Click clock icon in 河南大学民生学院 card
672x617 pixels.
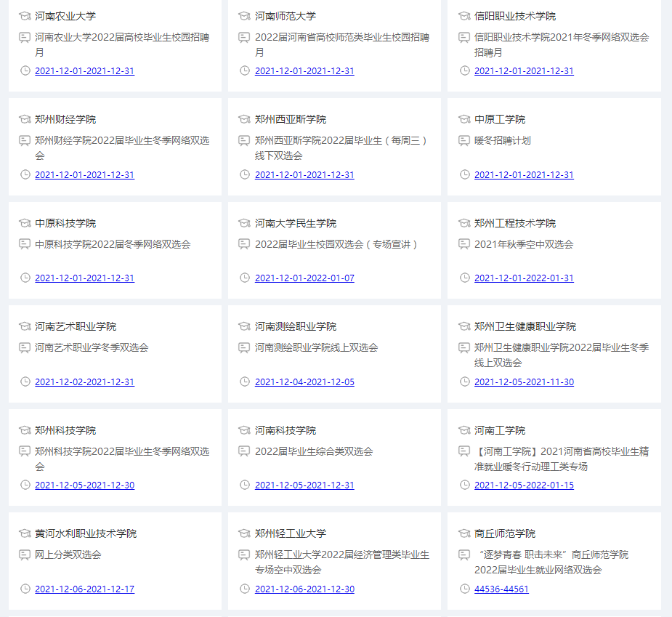[245, 278]
